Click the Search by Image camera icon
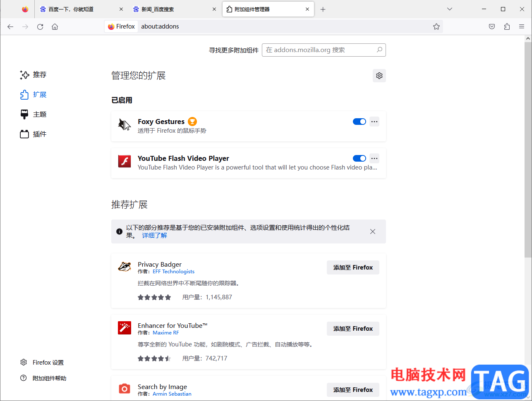The width and height of the screenshot is (532, 401). pos(125,389)
